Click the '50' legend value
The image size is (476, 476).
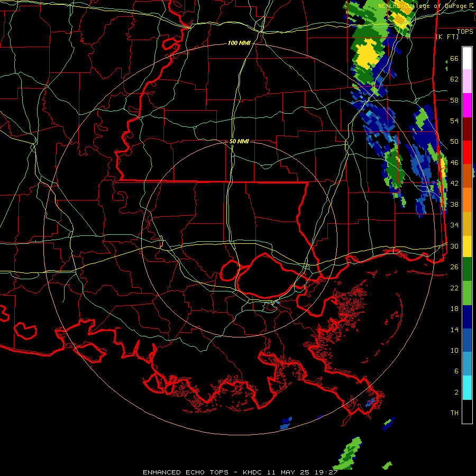pos(454,142)
